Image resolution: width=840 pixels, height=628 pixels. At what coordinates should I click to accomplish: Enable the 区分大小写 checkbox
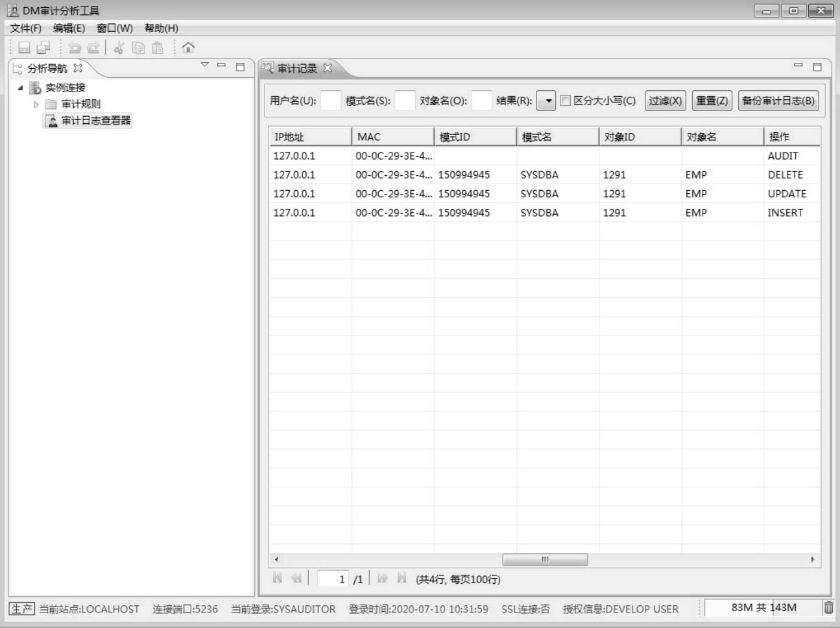(565, 101)
